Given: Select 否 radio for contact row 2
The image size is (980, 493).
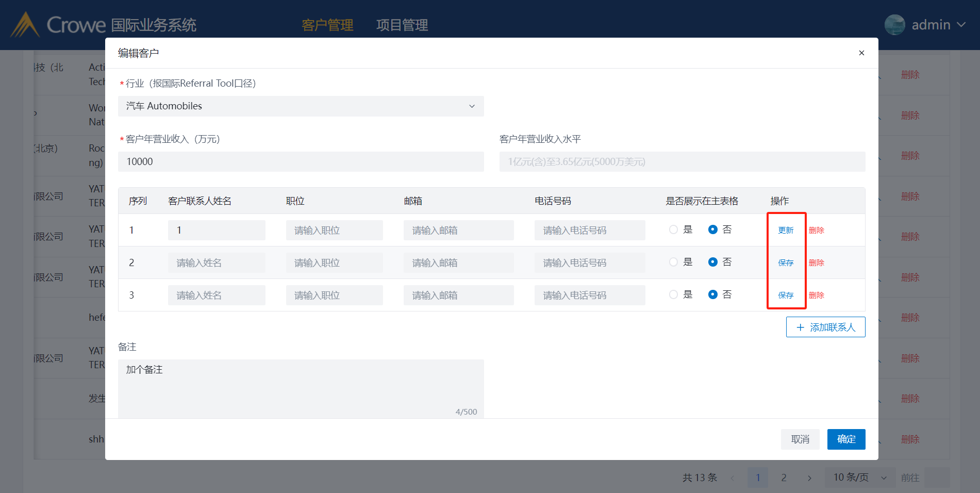Looking at the screenshot, I should point(712,262).
